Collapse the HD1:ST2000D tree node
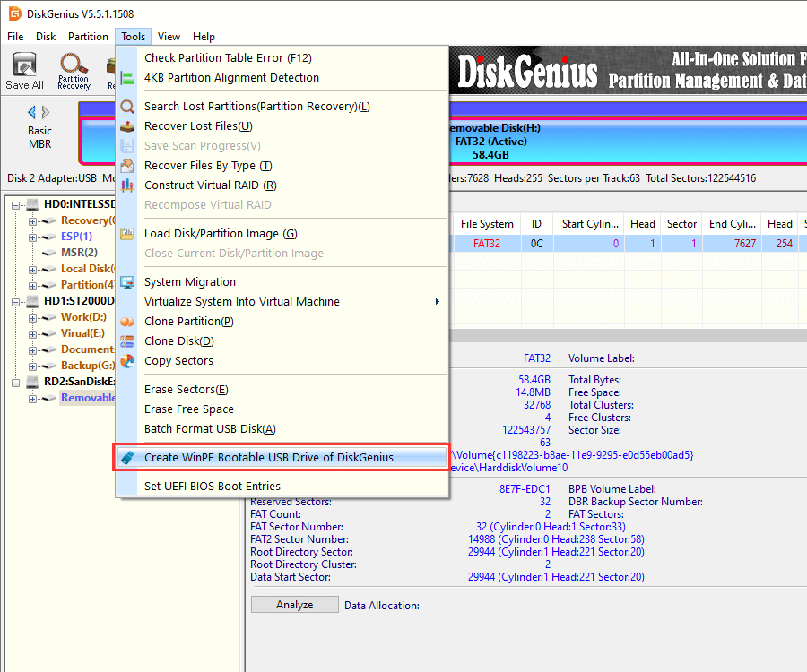The height and width of the screenshot is (672, 807). pyautogui.click(x=16, y=302)
